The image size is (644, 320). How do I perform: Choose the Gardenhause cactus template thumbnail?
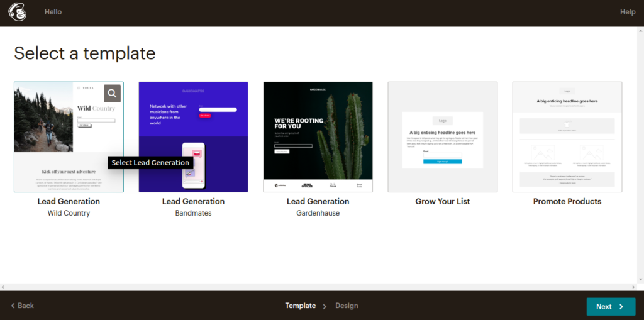318,137
